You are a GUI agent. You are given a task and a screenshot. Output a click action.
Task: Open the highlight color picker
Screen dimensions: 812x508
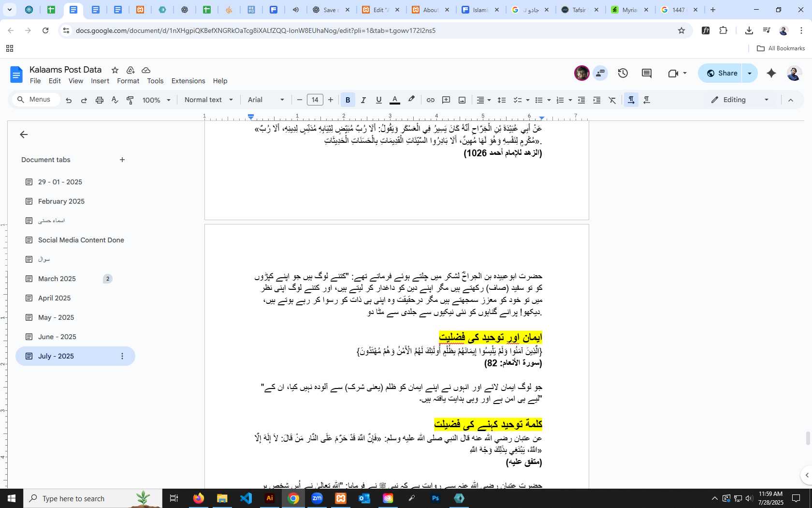point(411,100)
